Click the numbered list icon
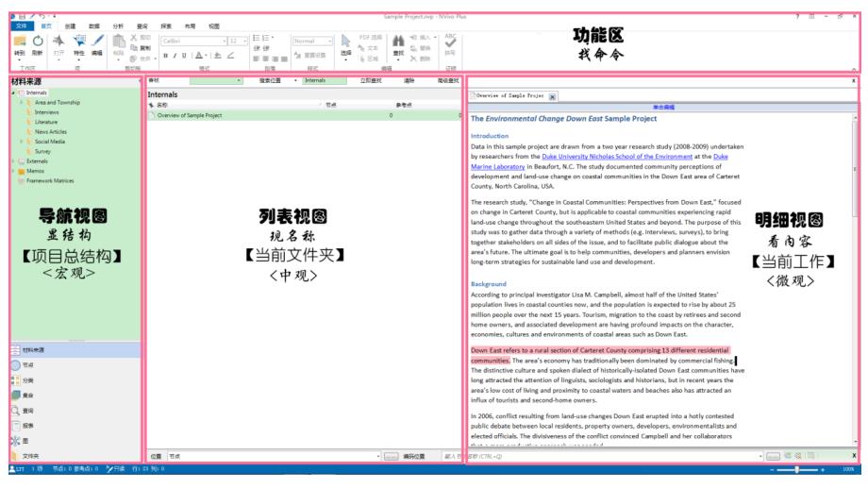 tap(266, 38)
